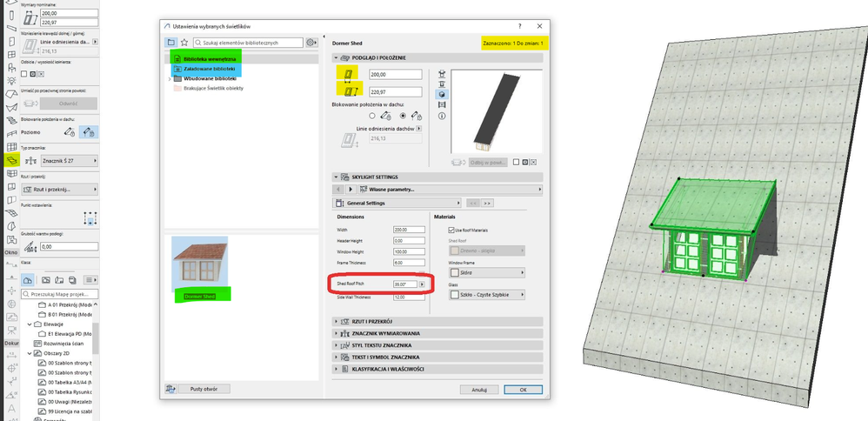Open Shed Roof Pitch arrow popup
868x421 pixels.
pyautogui.click(x=422, y=284)
